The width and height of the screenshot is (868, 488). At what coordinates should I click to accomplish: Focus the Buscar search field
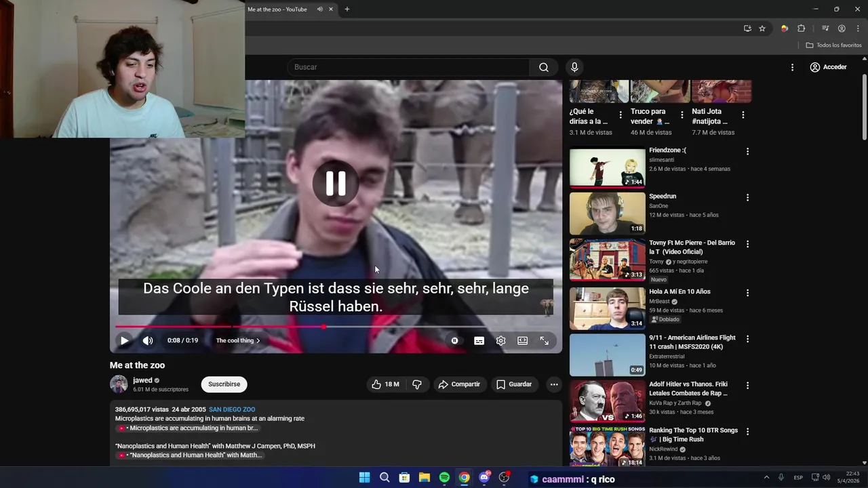click(x=409, y=67)
